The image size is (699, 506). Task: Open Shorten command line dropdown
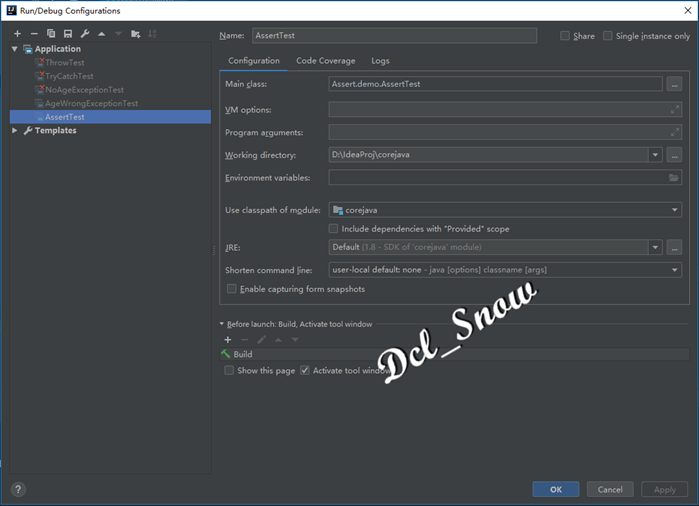pos(674,270)
